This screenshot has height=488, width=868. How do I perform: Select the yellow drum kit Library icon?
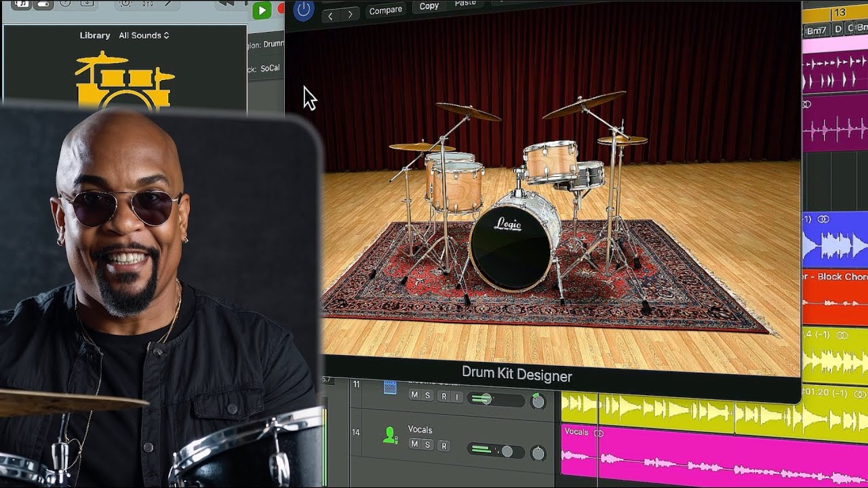pyautogui.click(x=124, y=81)
